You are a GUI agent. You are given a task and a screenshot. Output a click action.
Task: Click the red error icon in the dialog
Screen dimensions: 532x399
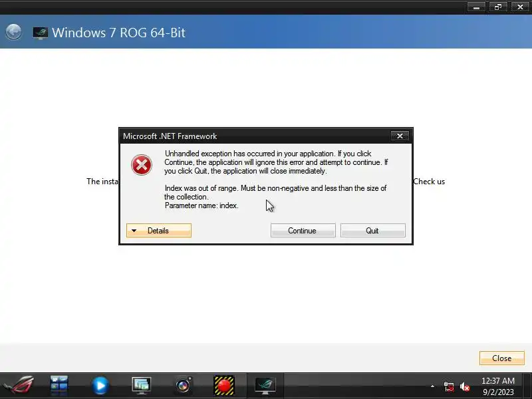(x=142, y=165)
